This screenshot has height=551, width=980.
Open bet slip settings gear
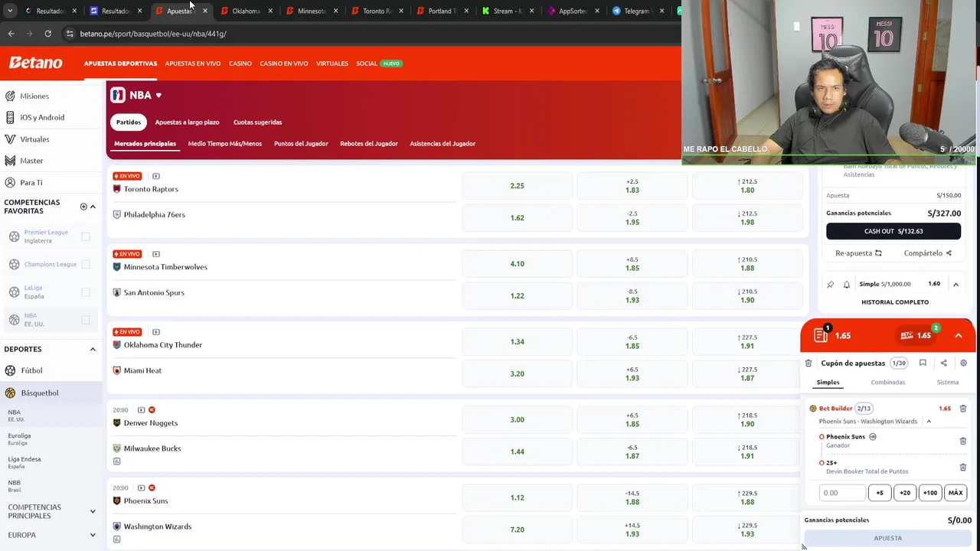963,364
